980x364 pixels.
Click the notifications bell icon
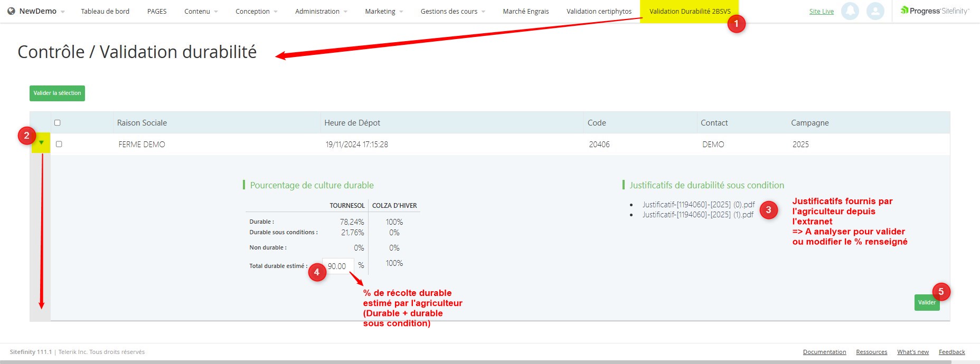coord(850,11)
